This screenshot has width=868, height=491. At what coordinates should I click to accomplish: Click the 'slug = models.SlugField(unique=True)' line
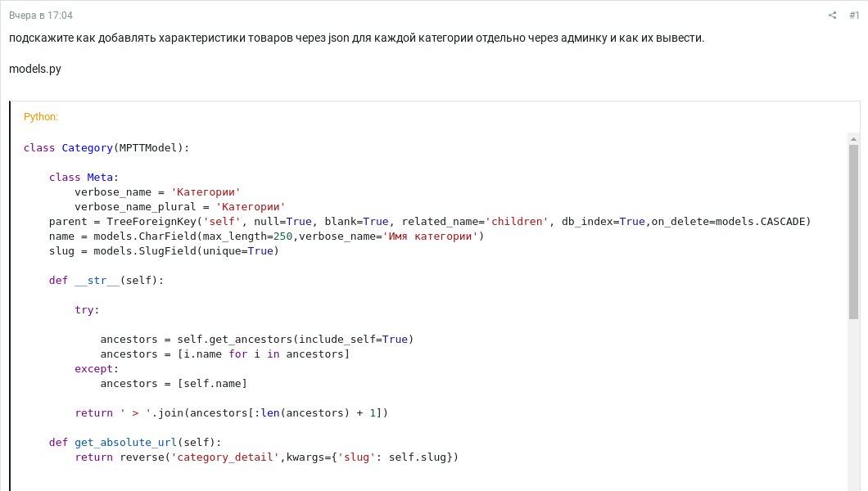(164, 251)
